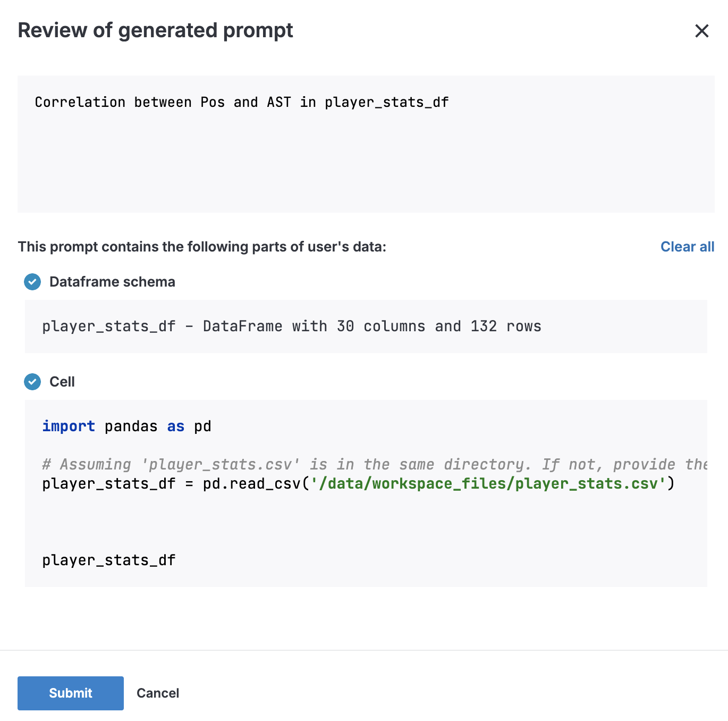Screen dimensions: 728x721
Task: Click the player_stats_df line in the cell
Action: (x=108, y=559)
